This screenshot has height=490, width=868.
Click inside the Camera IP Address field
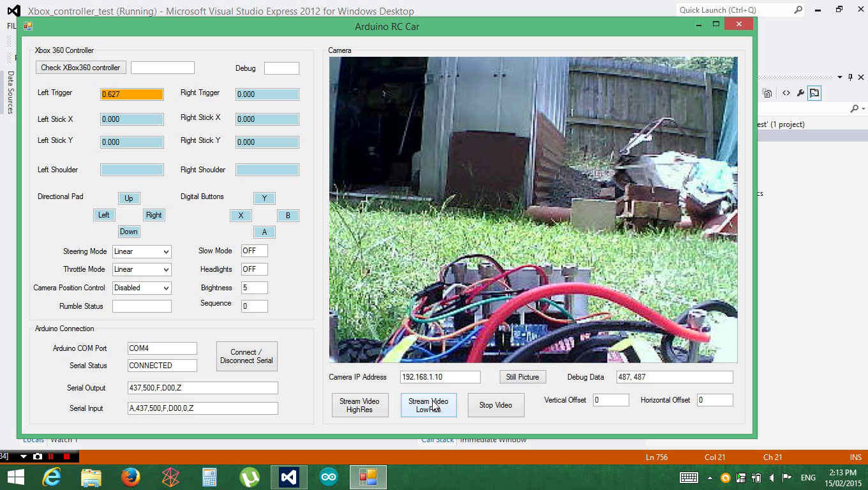[x=439, y=376]
